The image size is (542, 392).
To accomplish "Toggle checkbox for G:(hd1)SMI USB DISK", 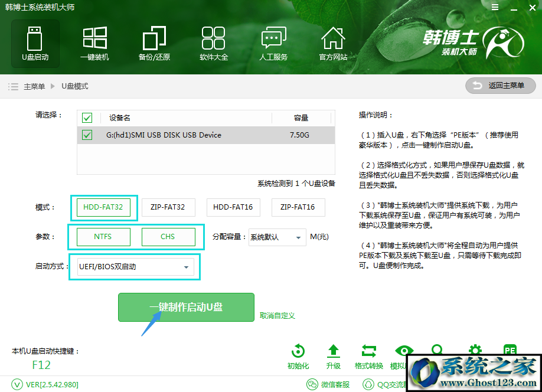I will point(87,135).
